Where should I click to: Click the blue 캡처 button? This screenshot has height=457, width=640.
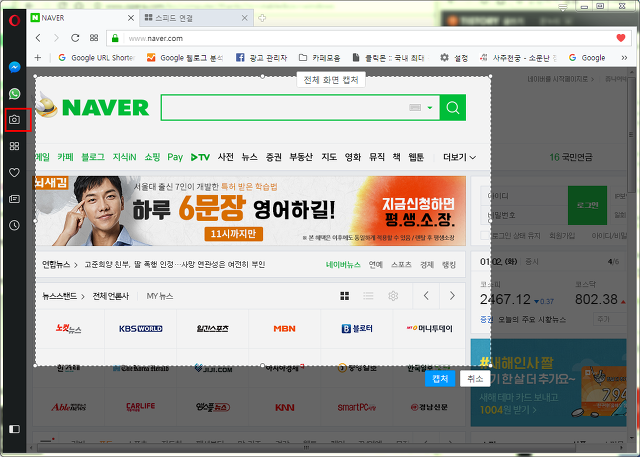440,379
